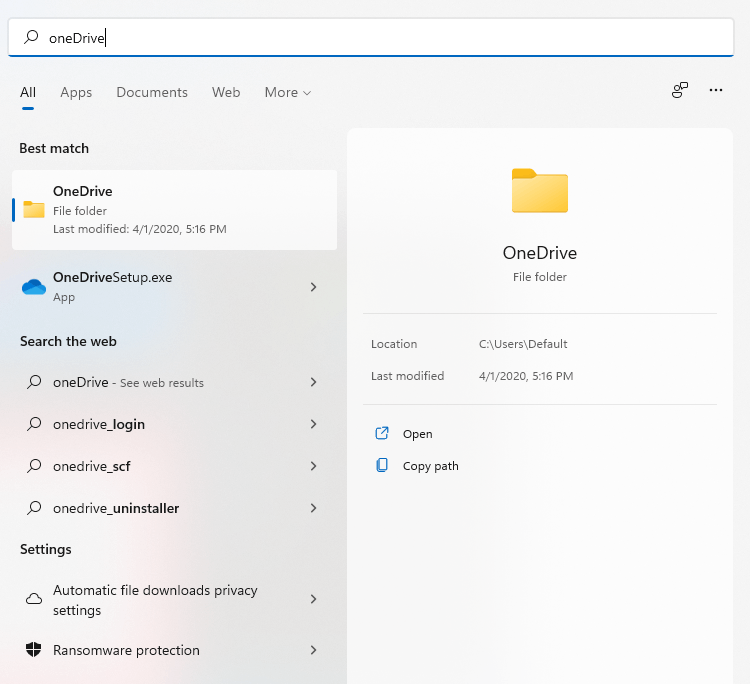The width and height of the screenshot is (750, 684).
Task: Click cloud icon for automatic file downloads
Action: tap(33, 599)
